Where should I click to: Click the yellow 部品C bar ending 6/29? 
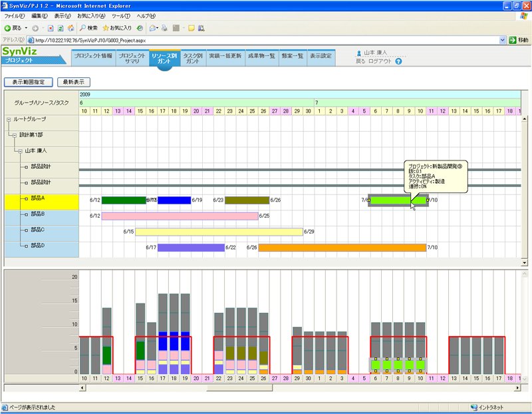click(219, 232)
